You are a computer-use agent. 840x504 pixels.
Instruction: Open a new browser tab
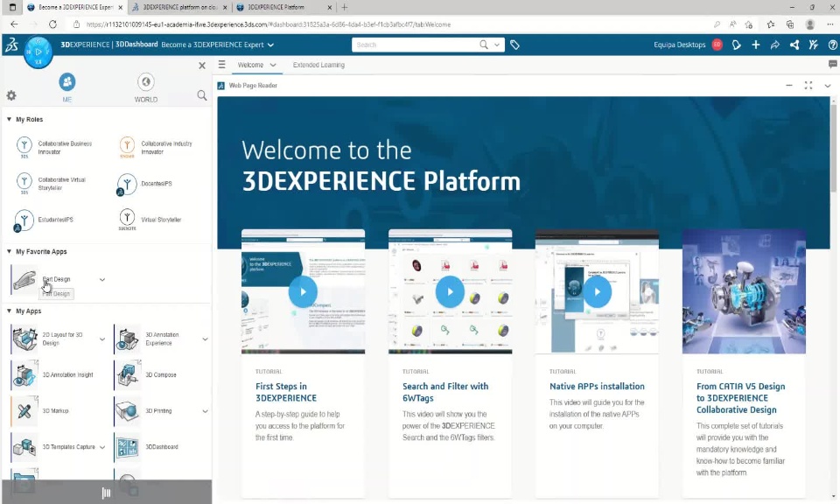[x=345, y=8]
